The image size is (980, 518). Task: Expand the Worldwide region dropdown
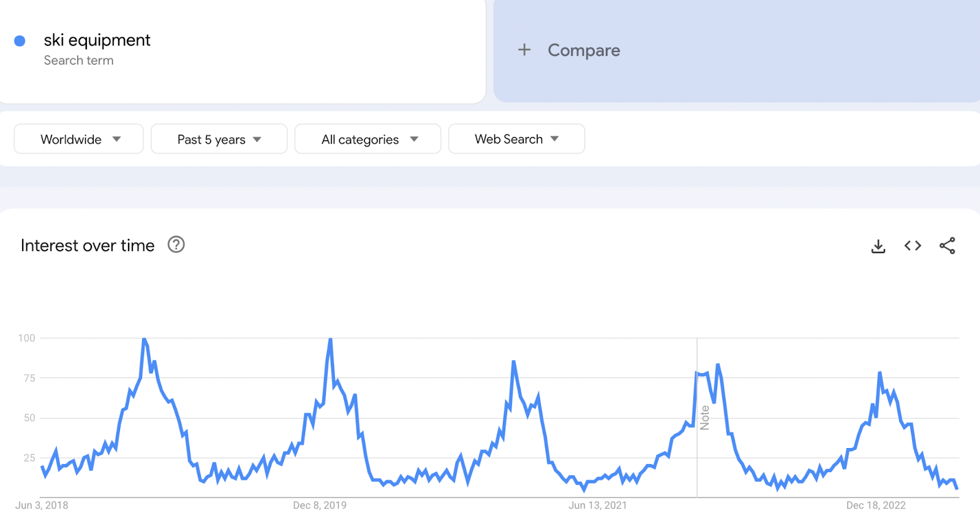(79, 139)
